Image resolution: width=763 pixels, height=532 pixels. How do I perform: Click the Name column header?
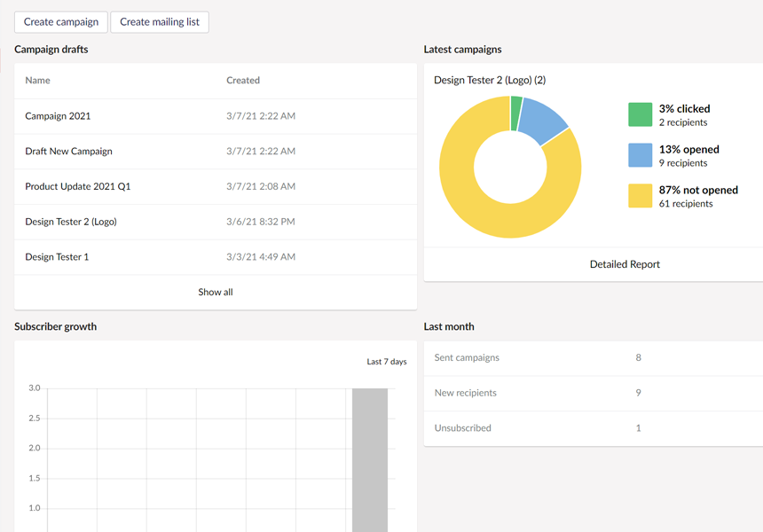coord(37,80)
